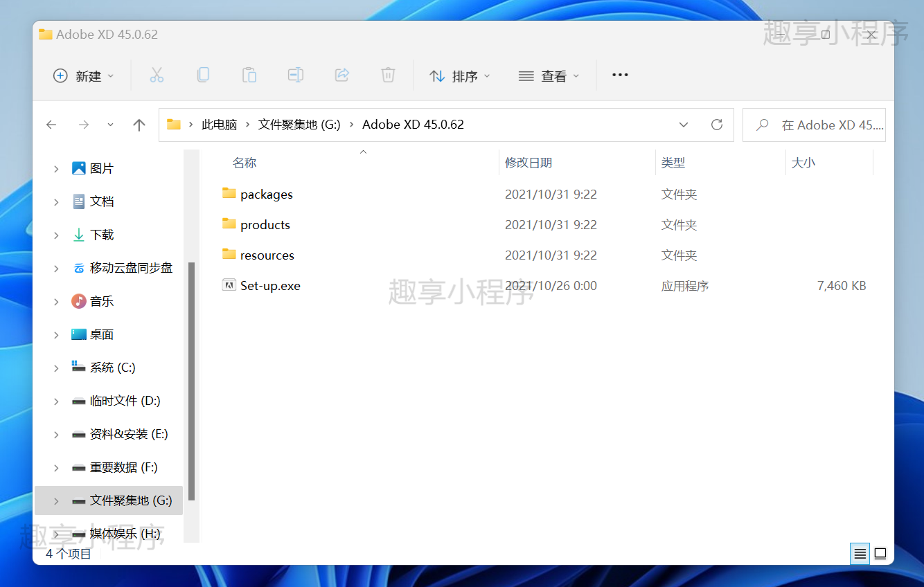Click the Copy icon in toolbar
Image resolution: width=924 pixels, height=587 pixels.
tap(203, 75)
